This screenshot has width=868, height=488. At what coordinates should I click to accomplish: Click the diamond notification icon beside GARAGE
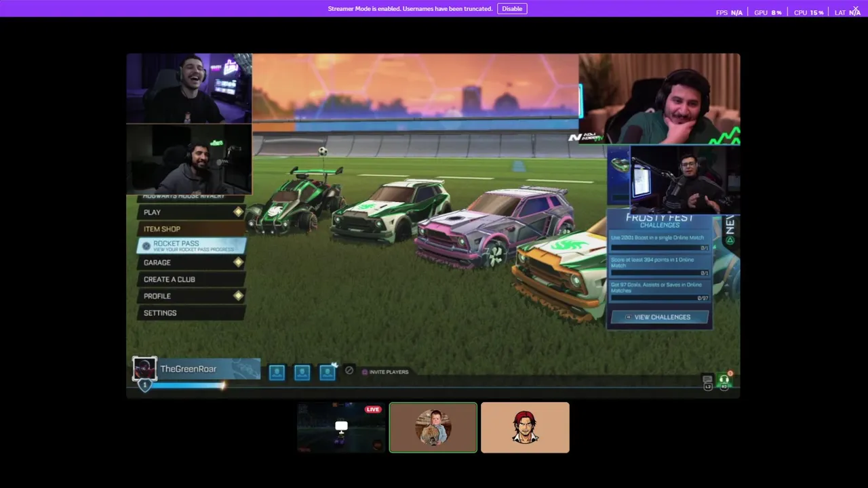click(x=238, y=262)
